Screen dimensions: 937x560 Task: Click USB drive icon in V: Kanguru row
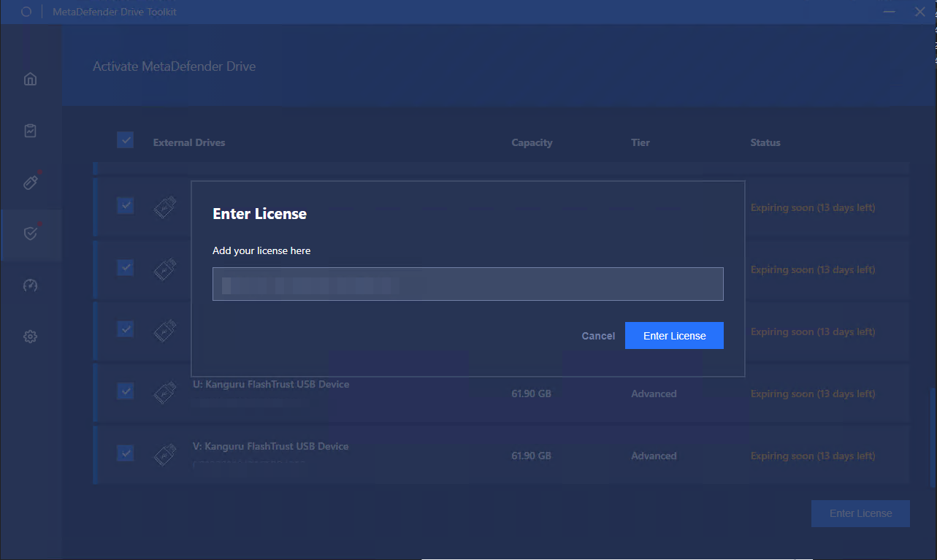point(164,455)
